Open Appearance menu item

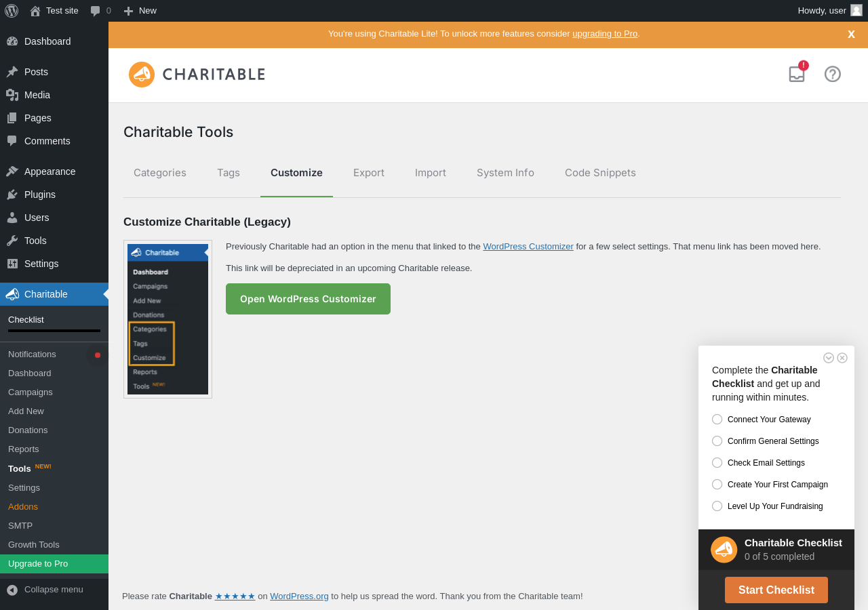[54, 171]
